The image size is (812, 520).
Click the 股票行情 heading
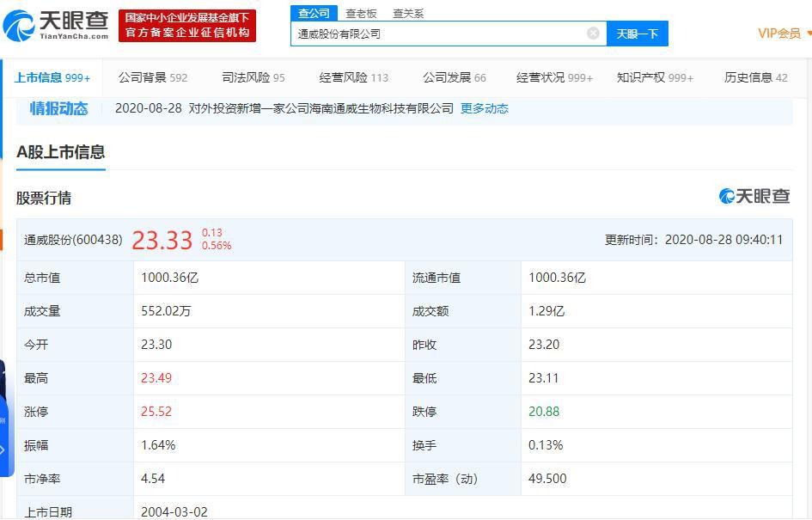coord(44,198)
